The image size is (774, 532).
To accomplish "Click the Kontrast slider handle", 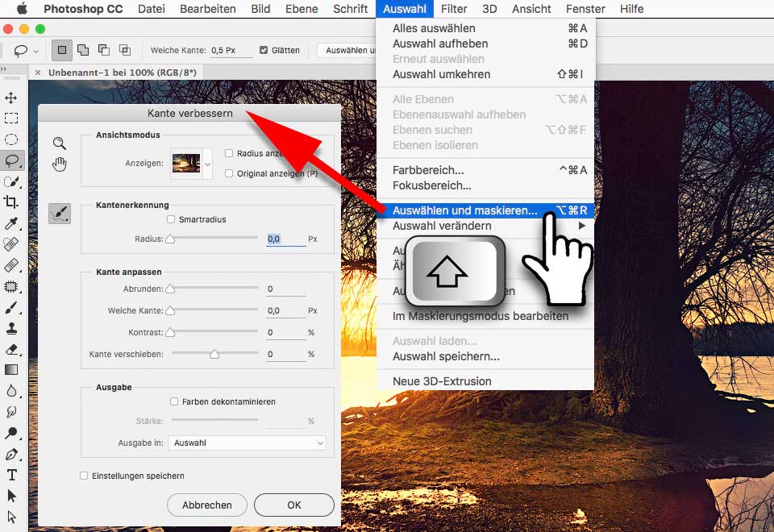I will pyautogui.click(x=170, y=332).
